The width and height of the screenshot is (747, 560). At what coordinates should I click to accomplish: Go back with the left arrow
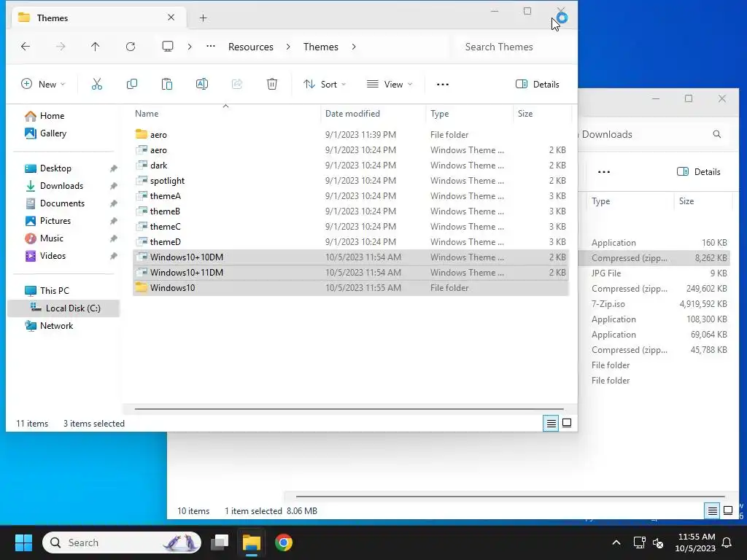pyautogui.click(x=26, y=46)
